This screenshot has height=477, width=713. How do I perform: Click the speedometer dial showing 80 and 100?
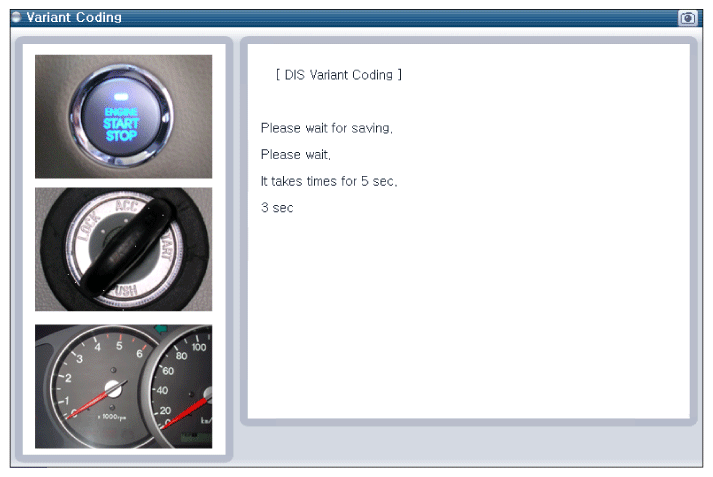184,387
